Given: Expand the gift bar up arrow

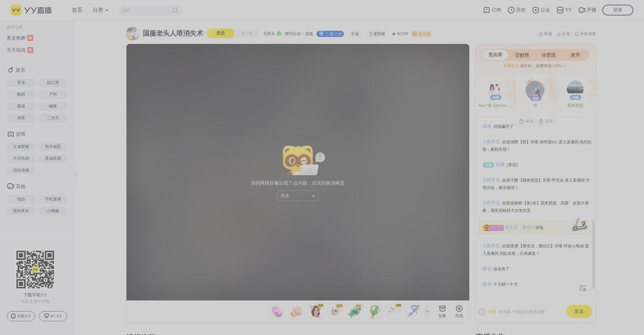Looking at the screenshot, I should click(x=427, y=312).
